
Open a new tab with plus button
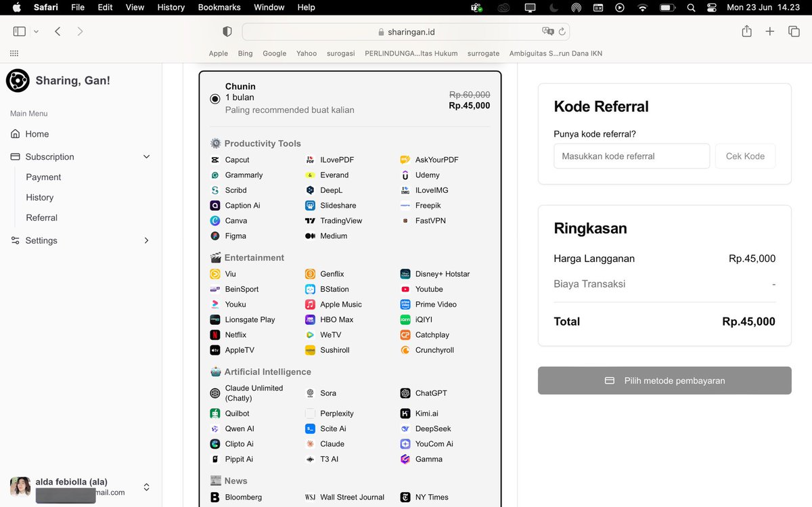(769, 31)
